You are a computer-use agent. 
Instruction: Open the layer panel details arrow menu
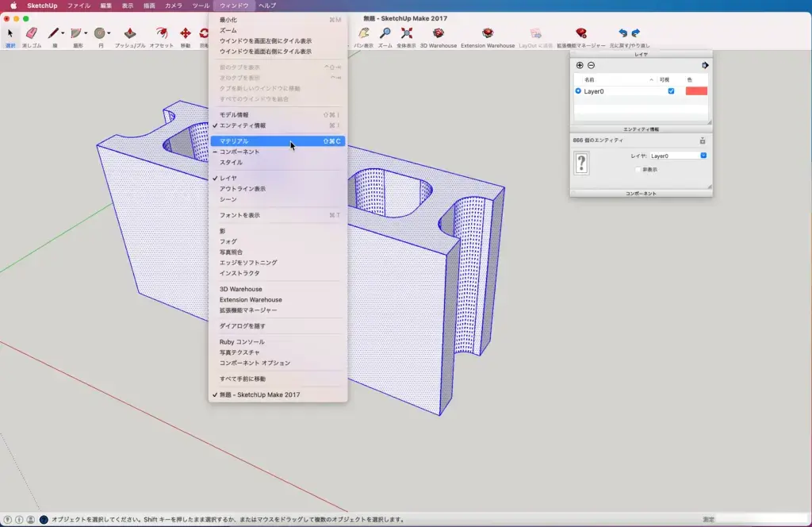click(x=705, y=65)
